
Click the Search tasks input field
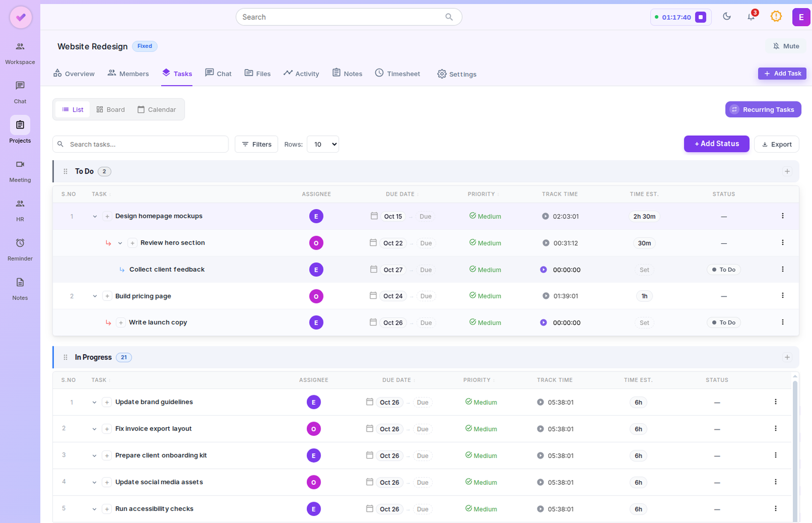[140, 145]
